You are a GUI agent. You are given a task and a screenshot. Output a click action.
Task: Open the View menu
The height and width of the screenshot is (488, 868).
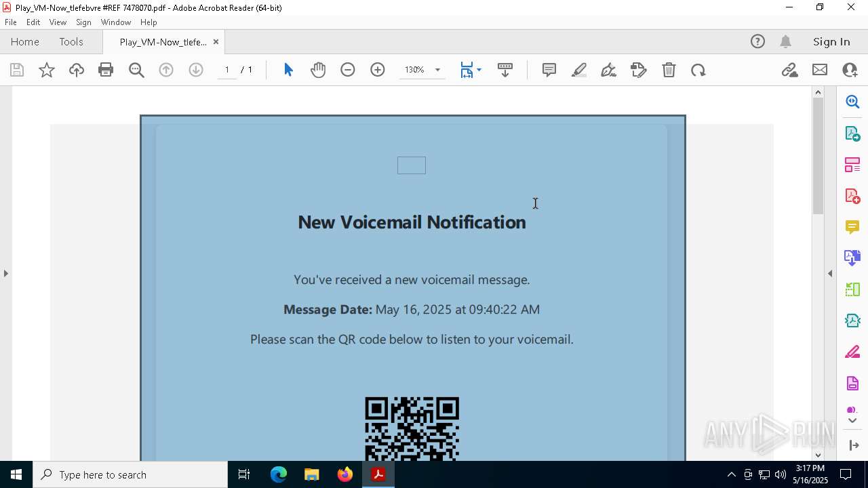click(x=58, y=22)
